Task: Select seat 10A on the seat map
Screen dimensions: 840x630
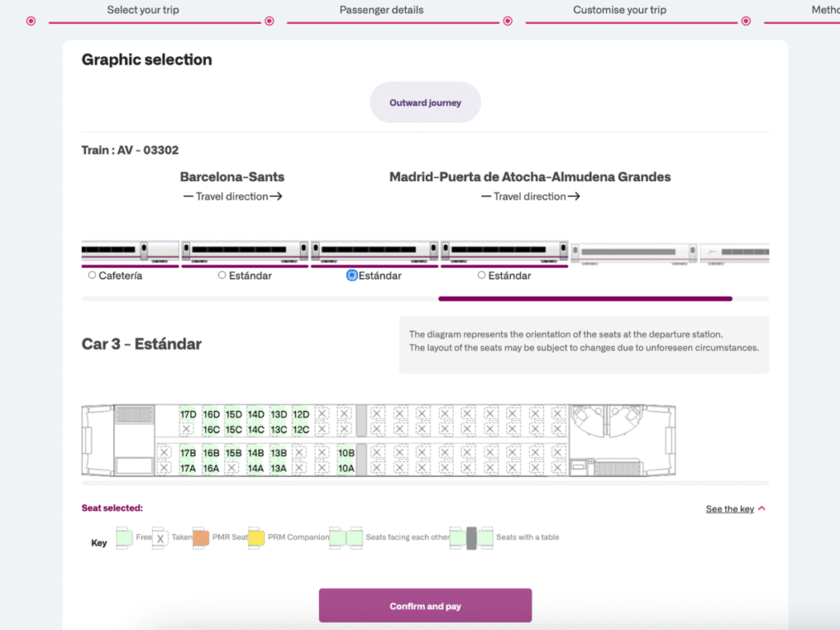Action: (346, 468)
